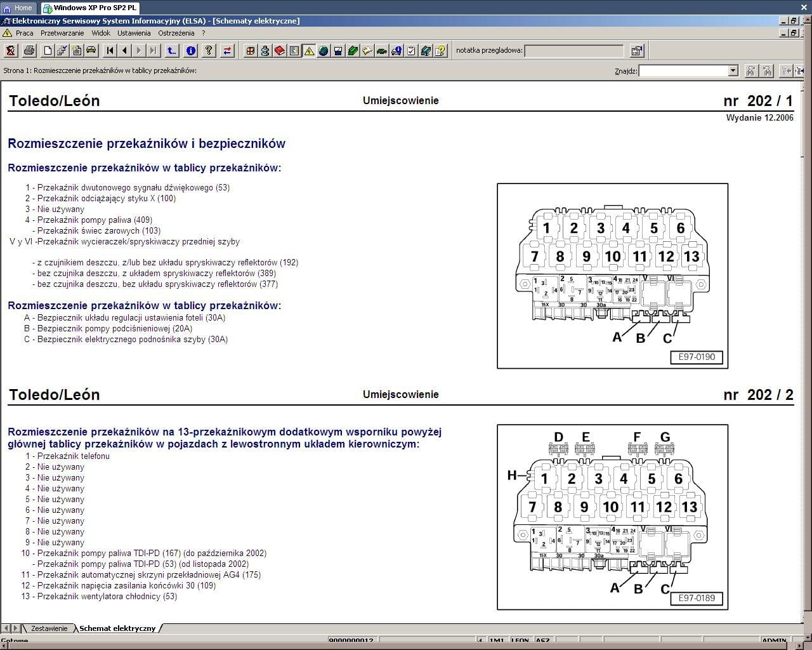The height and width of the screenshot is (650, 812).
Task: Click the globe icon in the toolbar
Action: [324, 51]
